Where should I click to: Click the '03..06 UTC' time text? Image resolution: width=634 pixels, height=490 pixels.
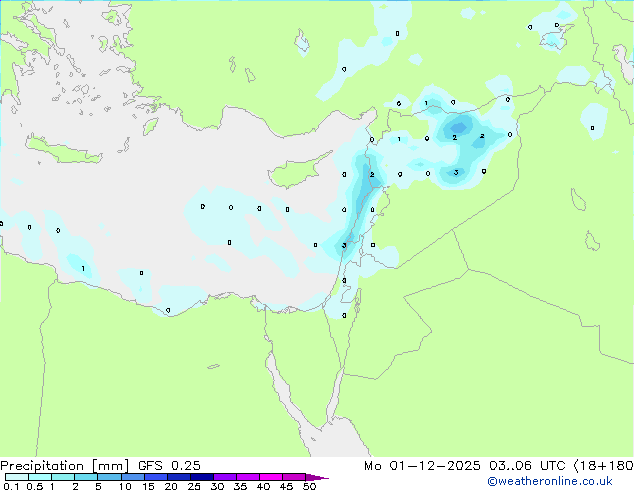click(x=527, y=466)
